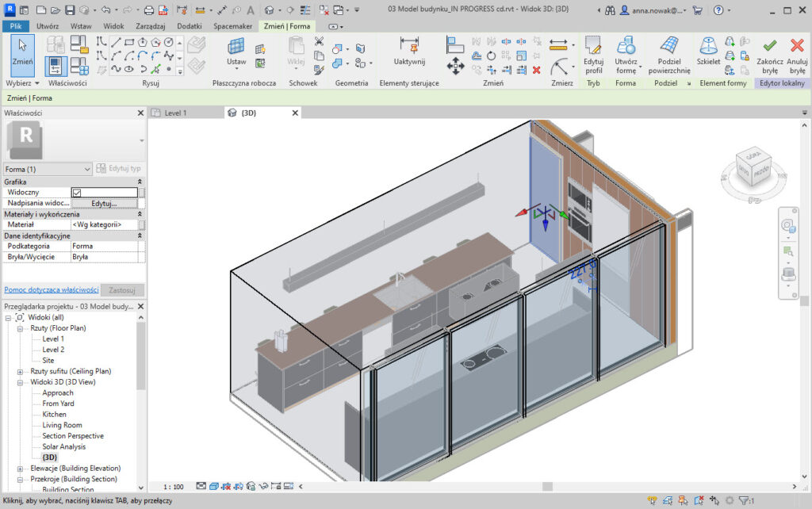Viewport: 812px width, 509px height.
Task: Open the Kitchen 3D view
Action: point(54,415)
